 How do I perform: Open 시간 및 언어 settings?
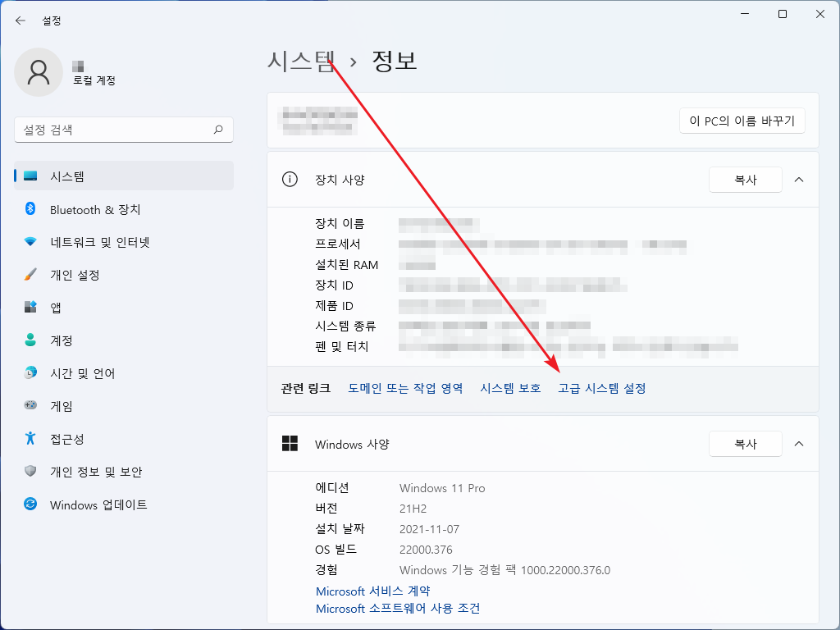click(124, 372)
